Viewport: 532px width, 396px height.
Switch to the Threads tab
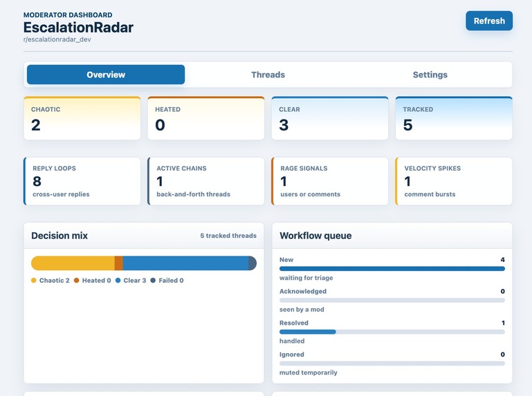(x=268, y=75)
